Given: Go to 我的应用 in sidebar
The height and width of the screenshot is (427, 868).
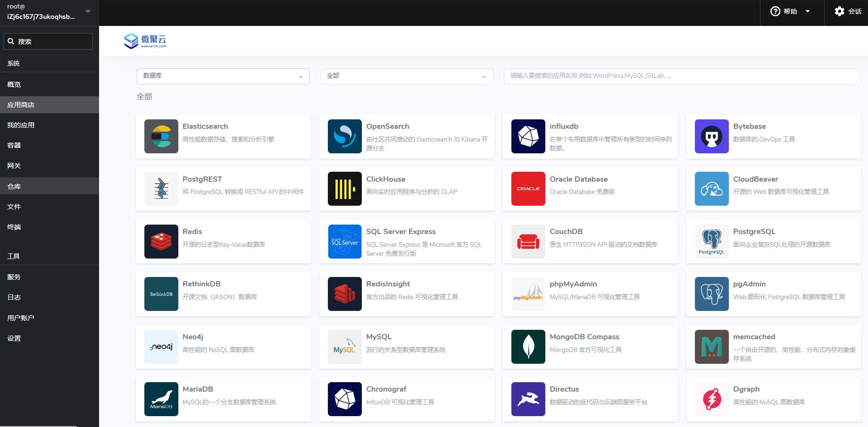Looking at the screenshot, I should 21,125.
